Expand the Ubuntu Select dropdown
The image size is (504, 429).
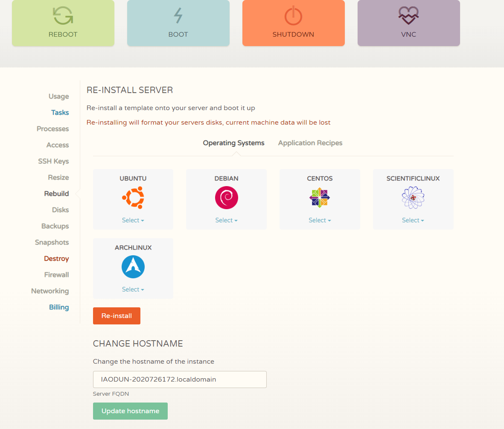133,220
